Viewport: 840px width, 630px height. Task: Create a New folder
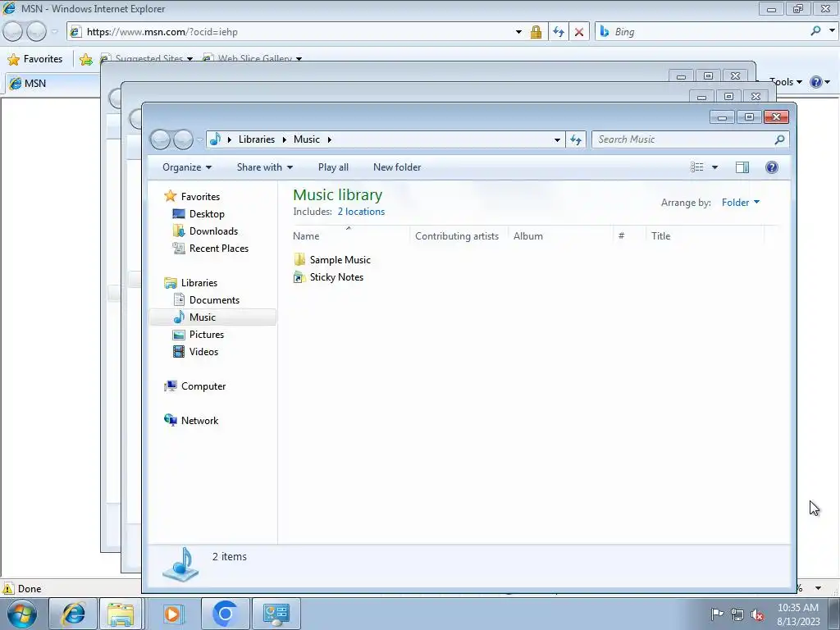(397, 167)
